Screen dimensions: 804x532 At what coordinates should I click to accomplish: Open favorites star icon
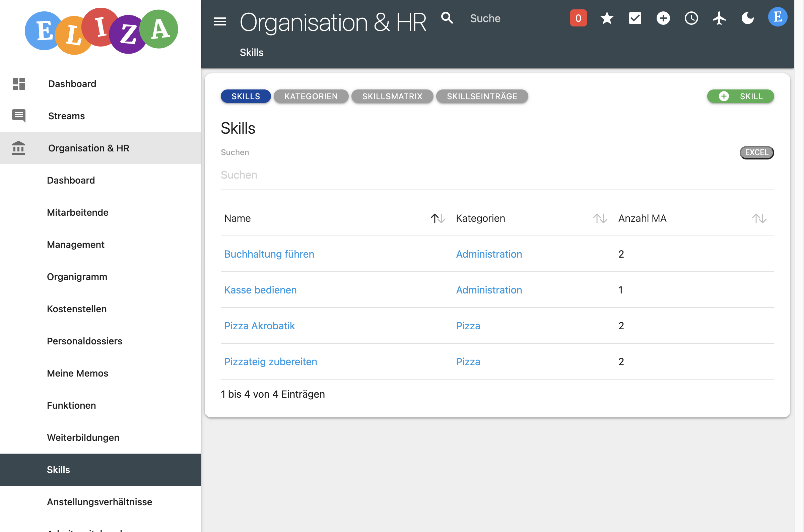coord(607,18)
